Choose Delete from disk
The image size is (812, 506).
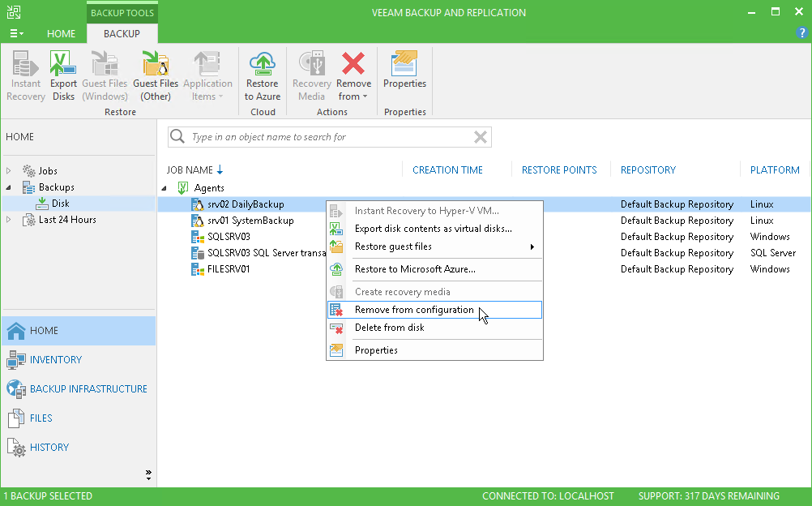pyautogui.click(x=434, y=328)
